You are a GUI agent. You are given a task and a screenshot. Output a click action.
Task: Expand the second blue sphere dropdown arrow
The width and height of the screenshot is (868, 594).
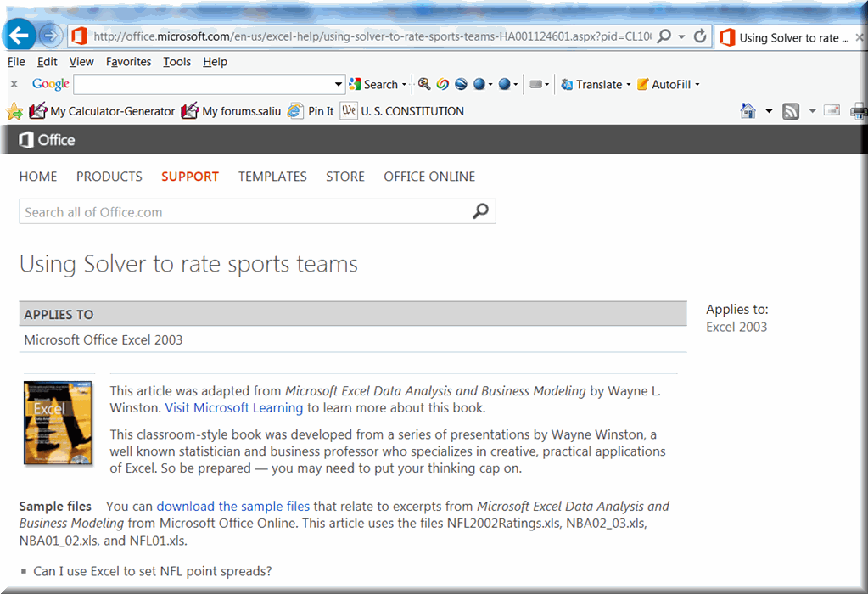coord(515,85)
